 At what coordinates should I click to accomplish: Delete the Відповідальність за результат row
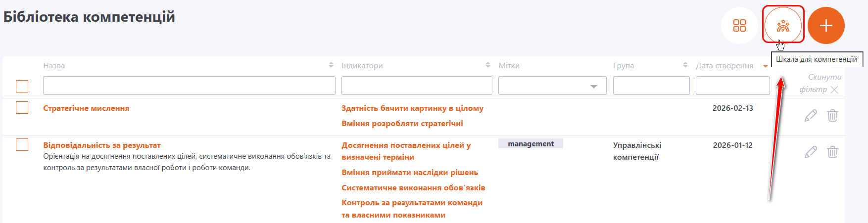pyautogui.click(x=832, y=152)
